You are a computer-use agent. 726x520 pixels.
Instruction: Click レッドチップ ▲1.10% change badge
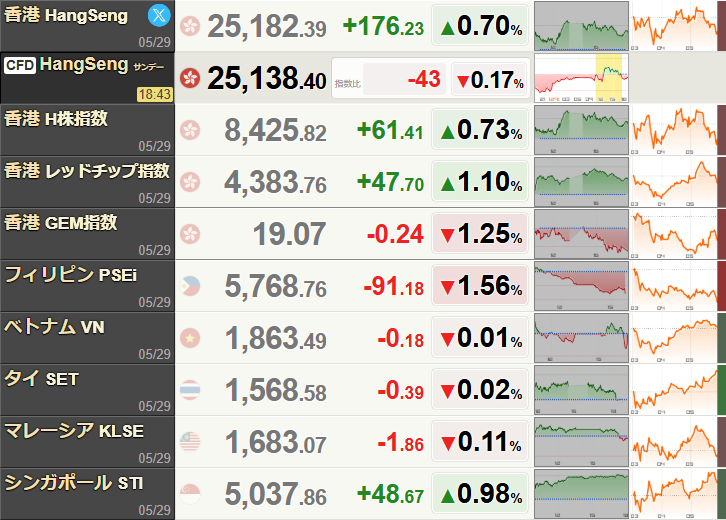pos(480,181)
